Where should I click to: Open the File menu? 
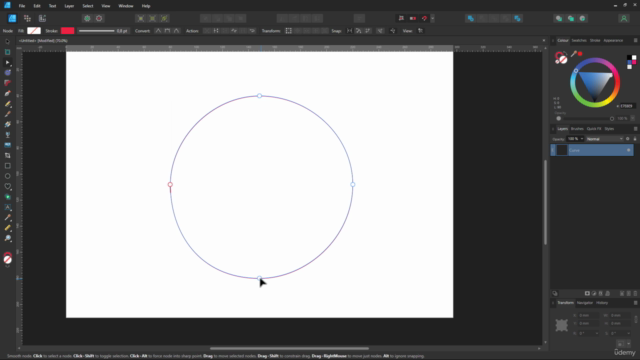[x=22, y=6]
